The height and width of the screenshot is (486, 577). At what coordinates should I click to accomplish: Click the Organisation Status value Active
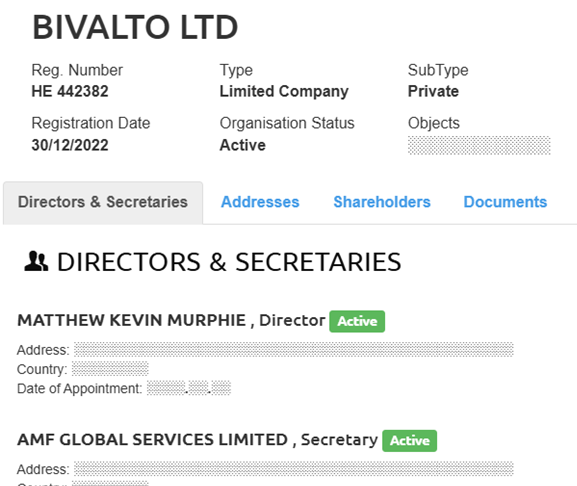point(243,145)
